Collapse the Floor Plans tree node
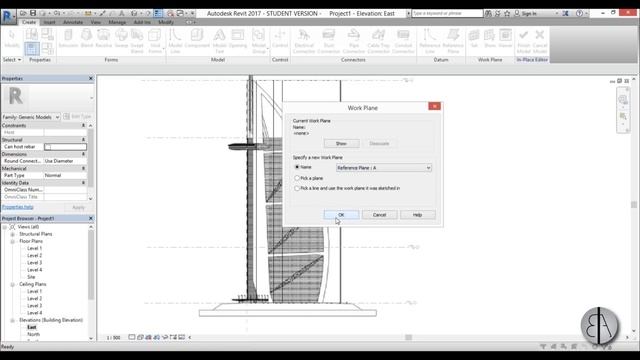The image size is (640, 360). 13,241
